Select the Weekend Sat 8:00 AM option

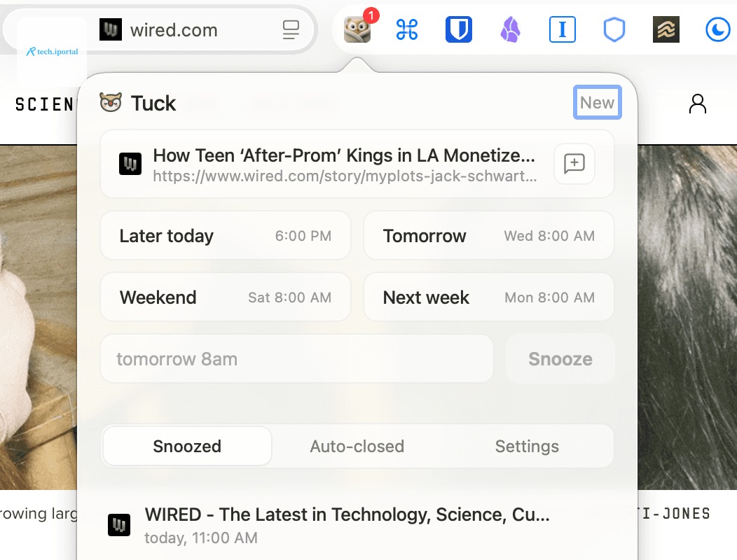(x=226, y=297)
